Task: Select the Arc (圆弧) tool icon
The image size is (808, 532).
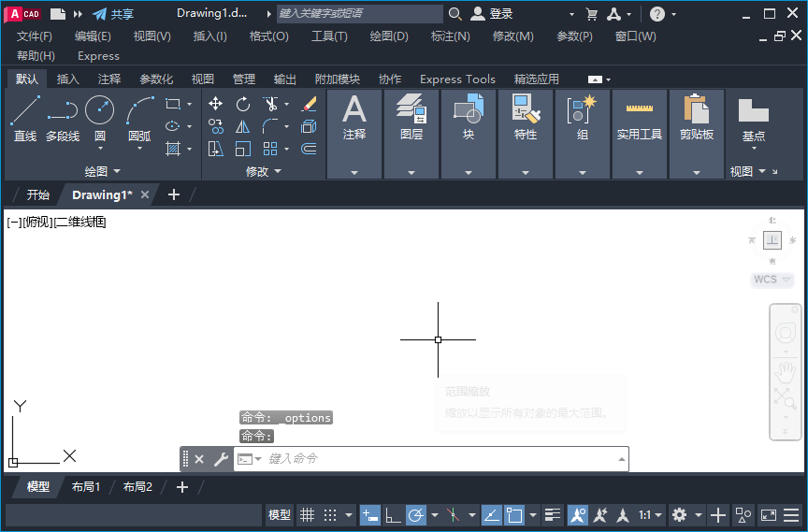Action: coord(139,110)
